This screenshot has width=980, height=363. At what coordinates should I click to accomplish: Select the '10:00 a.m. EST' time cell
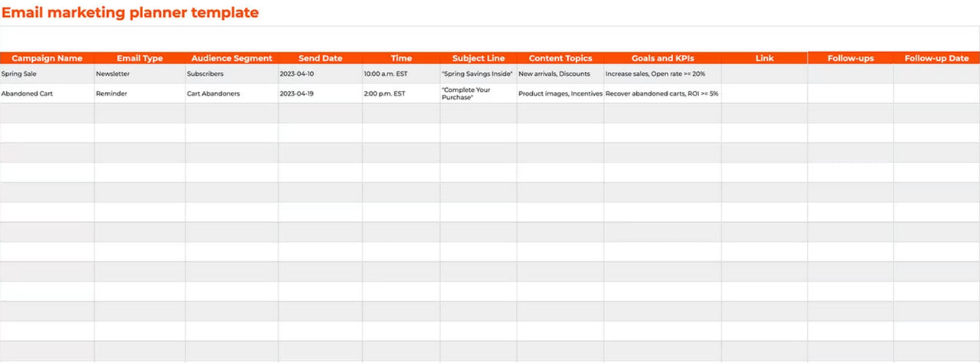(401, 74)
